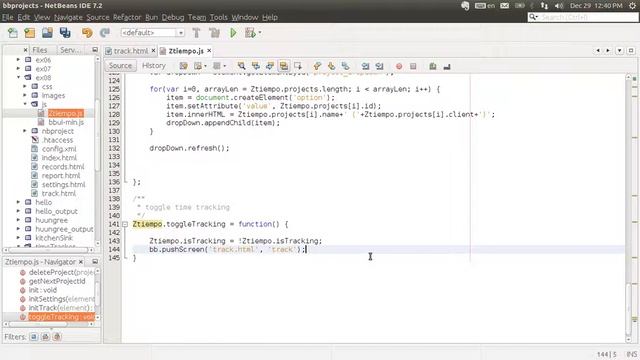Switch to the Files panel tab
Viewport: 640px width, 360px height.
40,50
